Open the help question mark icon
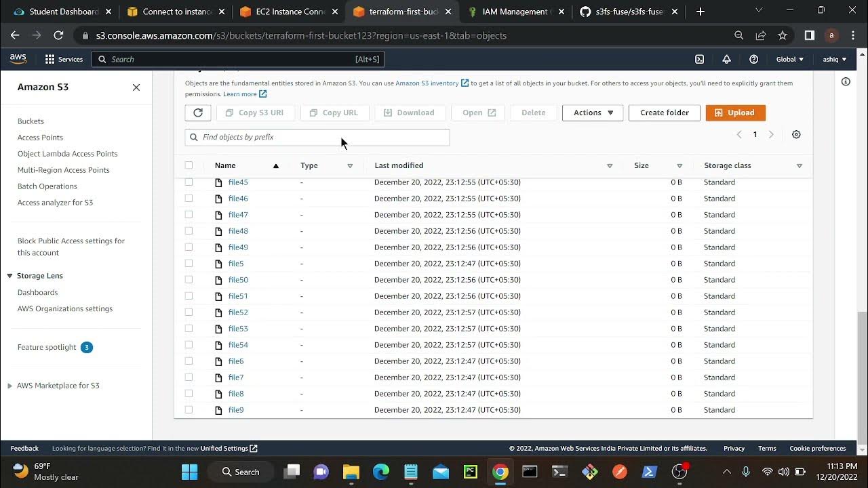Screen dimensions: 868x488 coord(753,59)
